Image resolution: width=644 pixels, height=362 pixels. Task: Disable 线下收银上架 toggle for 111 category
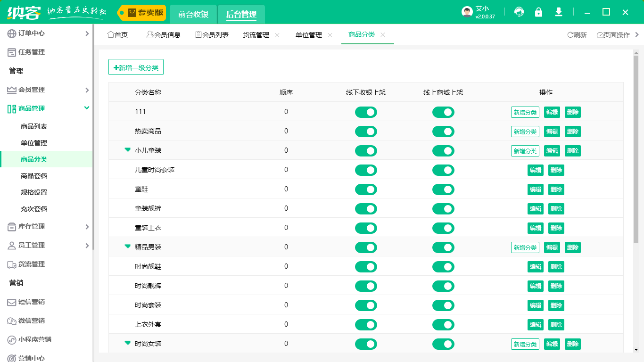(x=366, y=112)
